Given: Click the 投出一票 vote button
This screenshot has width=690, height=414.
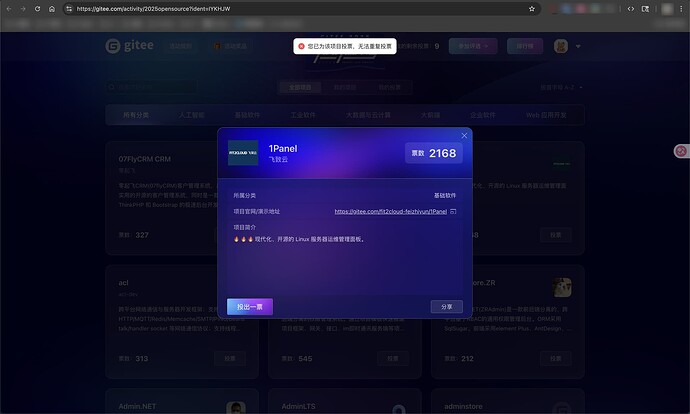Looking at the screenshot, I should click(x=250, y=306).
